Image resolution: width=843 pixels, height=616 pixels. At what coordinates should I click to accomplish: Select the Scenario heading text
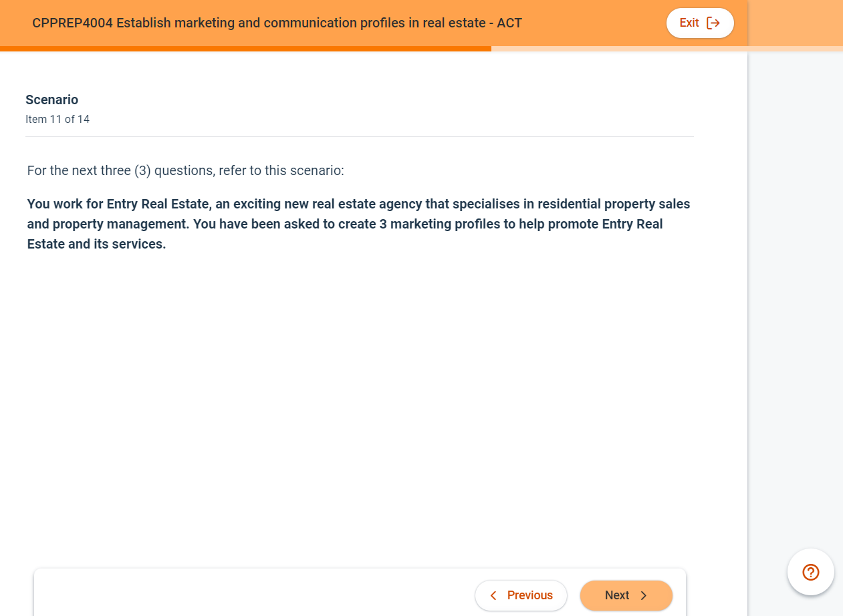click(51, 100)
